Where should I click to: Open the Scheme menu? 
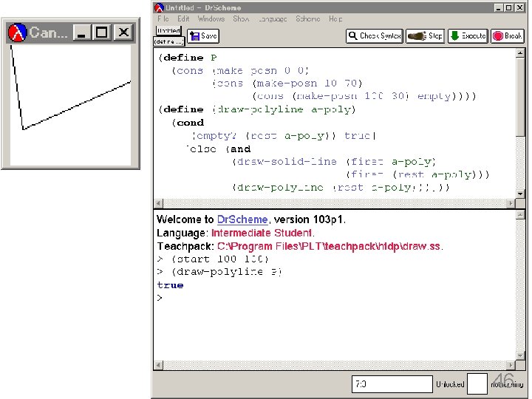pyautogui.click(x=307, y=18)
